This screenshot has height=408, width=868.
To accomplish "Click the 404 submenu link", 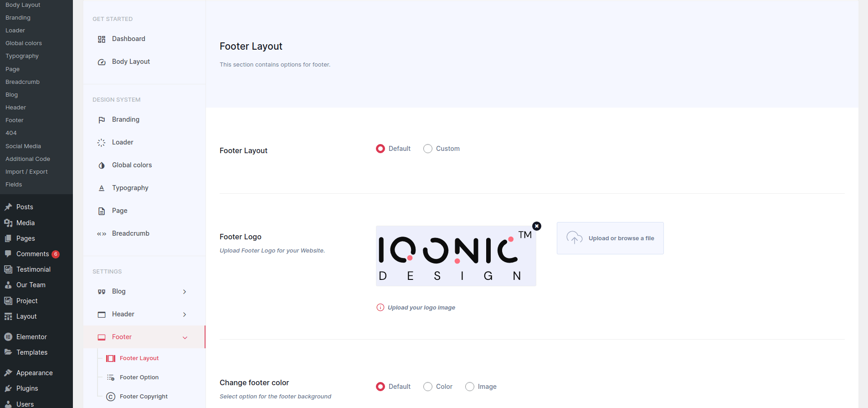I will click(x=11, y=133).
